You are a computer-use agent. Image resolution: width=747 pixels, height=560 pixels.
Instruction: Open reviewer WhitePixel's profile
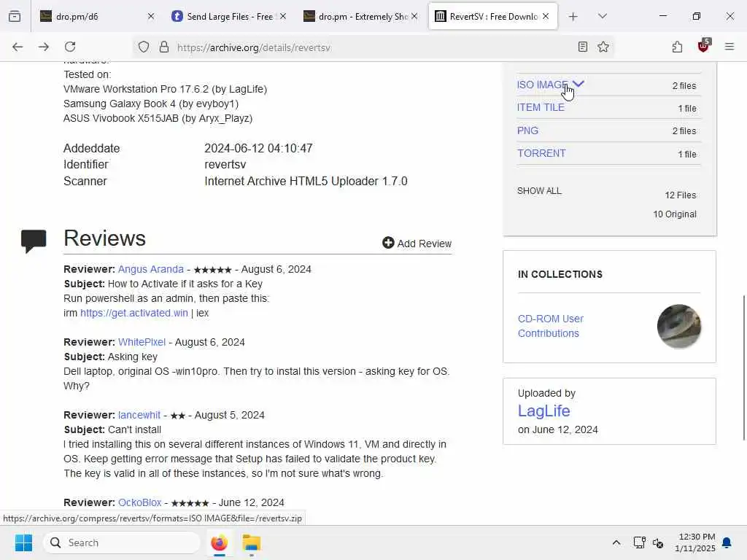(142, 342)
